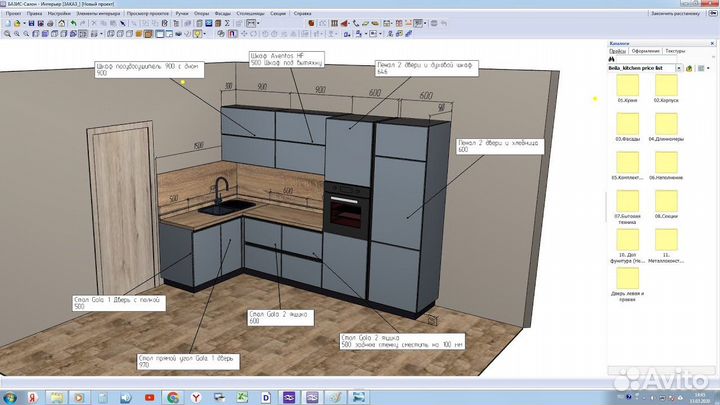This screenshot has width=720, height=405.
Task: Switch to the Текстуры tab
Action: (675, 50)
